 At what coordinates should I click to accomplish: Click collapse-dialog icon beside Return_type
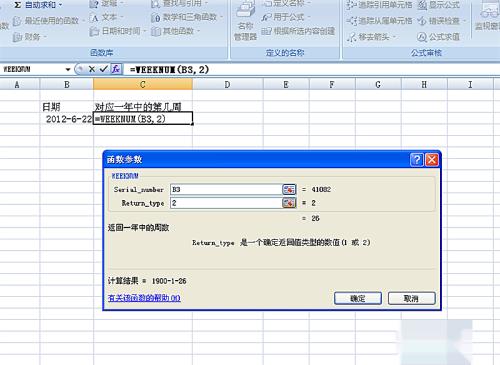[x=289, y=203]
